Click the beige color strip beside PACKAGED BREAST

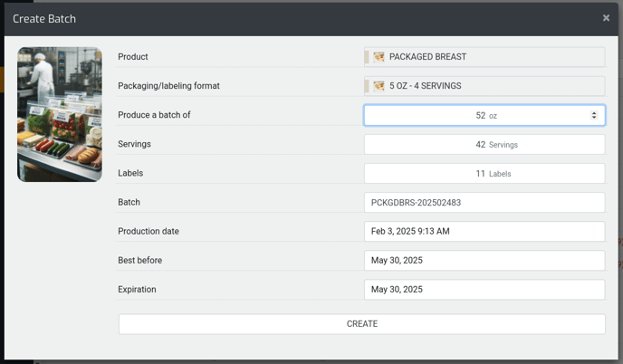pos(367,57)
